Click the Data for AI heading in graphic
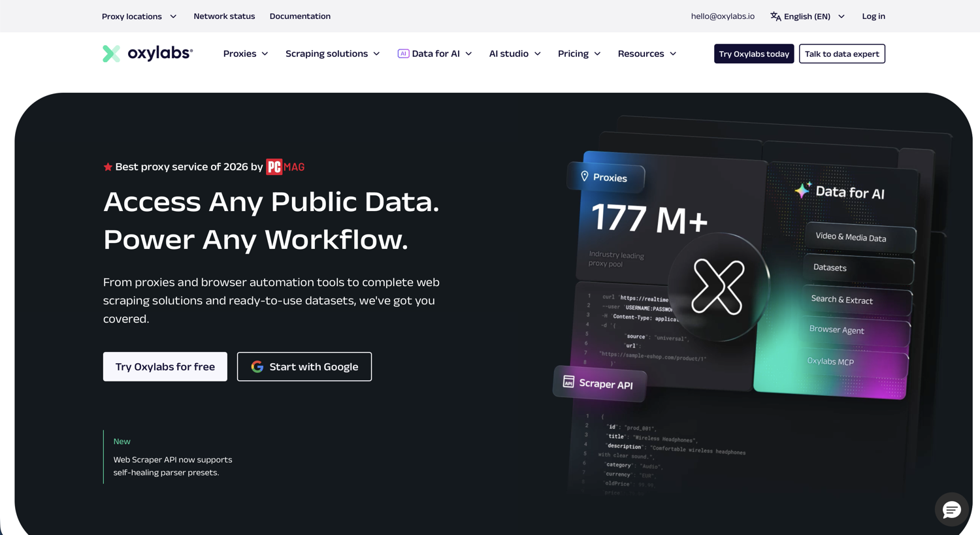 tap(850, 192)
